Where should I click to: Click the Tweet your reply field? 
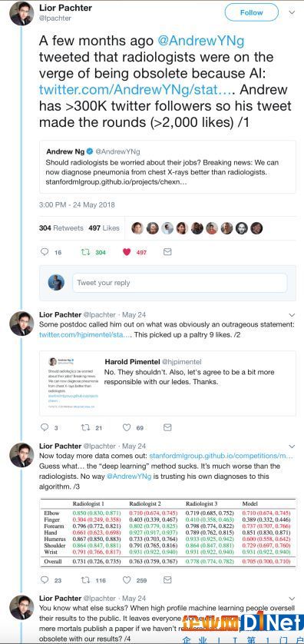click(x=180, y=283)
